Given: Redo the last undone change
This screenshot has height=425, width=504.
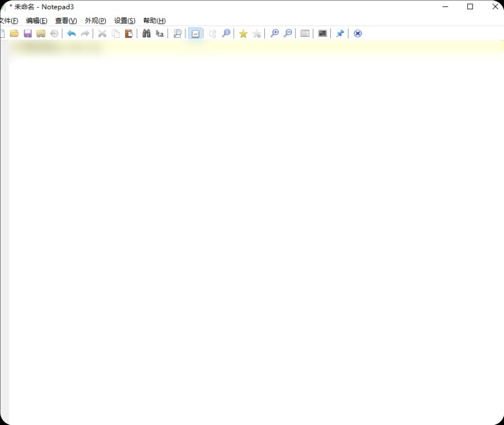Looking at the screenshot, I should (x=85, y=33).
